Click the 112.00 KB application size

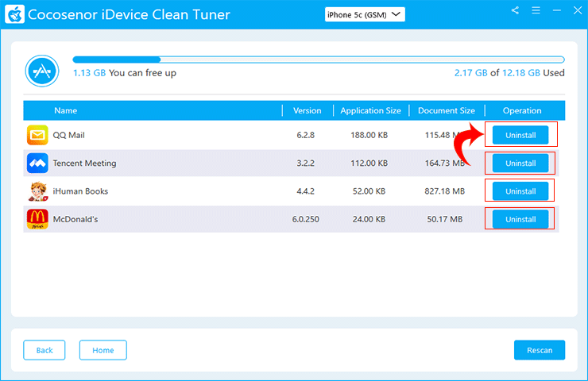click(x=369, y=163)
